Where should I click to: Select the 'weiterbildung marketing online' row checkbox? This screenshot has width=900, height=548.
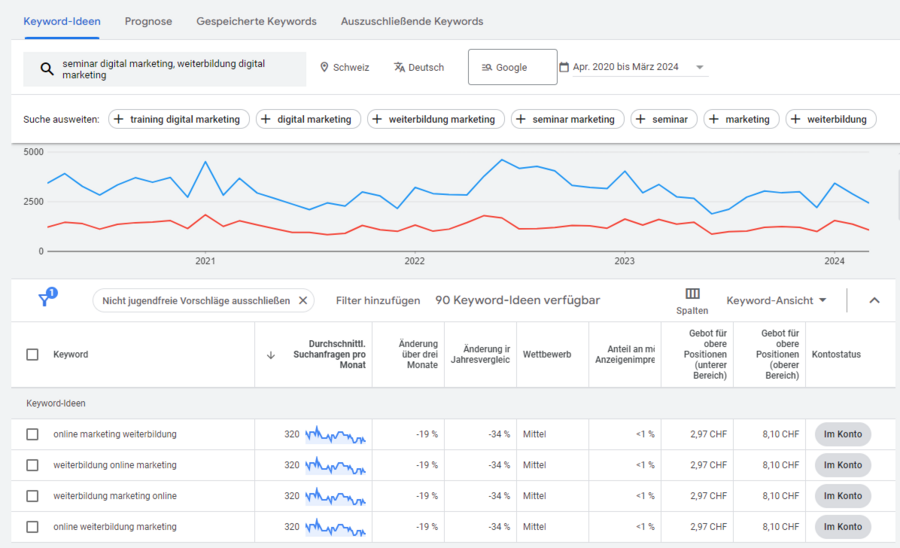pos(33,496)
